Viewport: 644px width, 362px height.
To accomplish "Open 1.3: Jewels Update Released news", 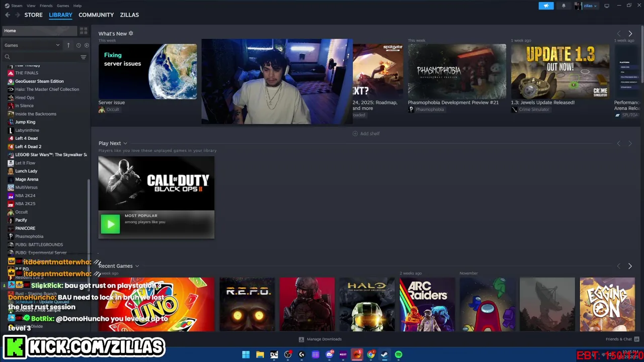I will pos(560,71).
